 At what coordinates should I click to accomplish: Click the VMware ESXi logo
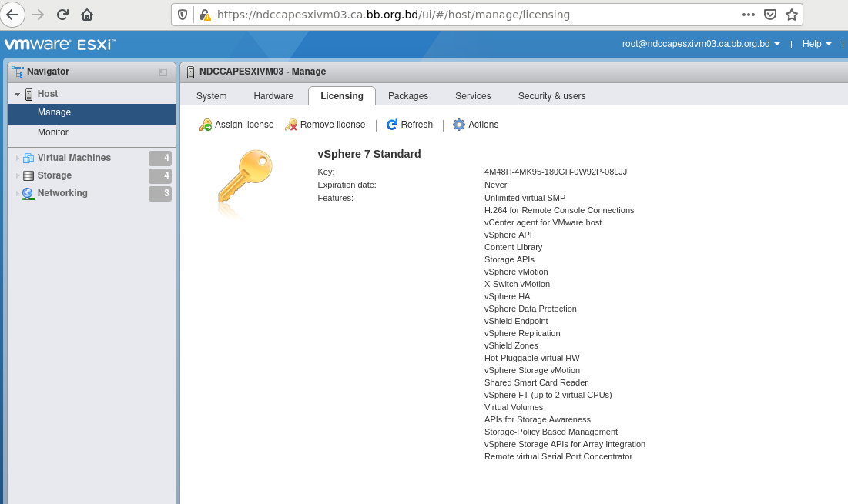pyautogui.click(x=59, y=45)
